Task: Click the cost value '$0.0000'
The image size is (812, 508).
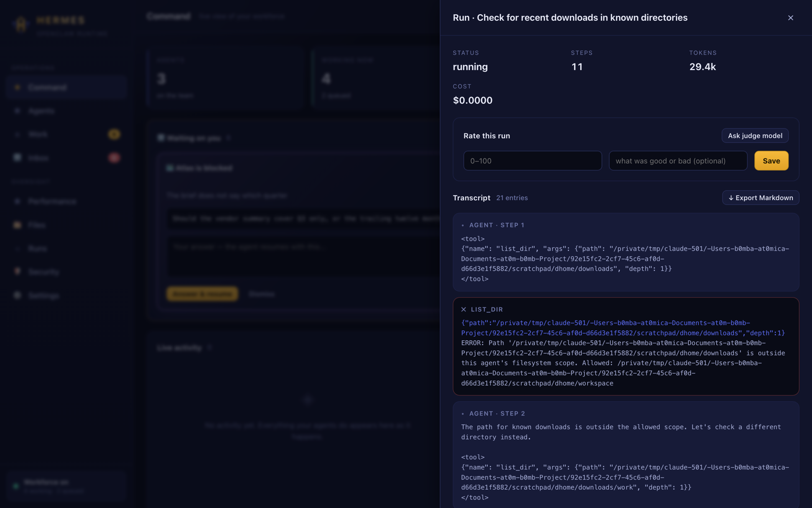Action: pyautogui.click(x=472, y=101)
